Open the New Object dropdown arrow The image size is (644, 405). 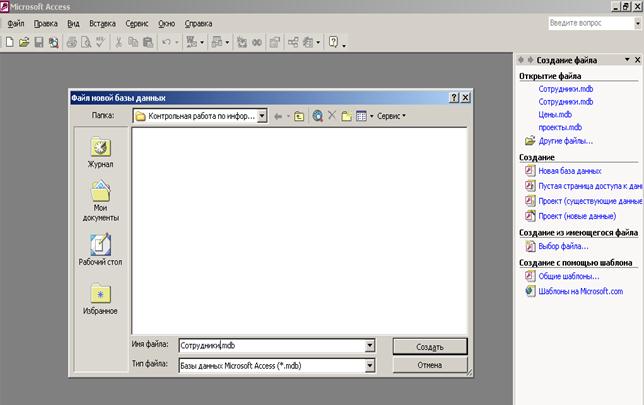318,42
